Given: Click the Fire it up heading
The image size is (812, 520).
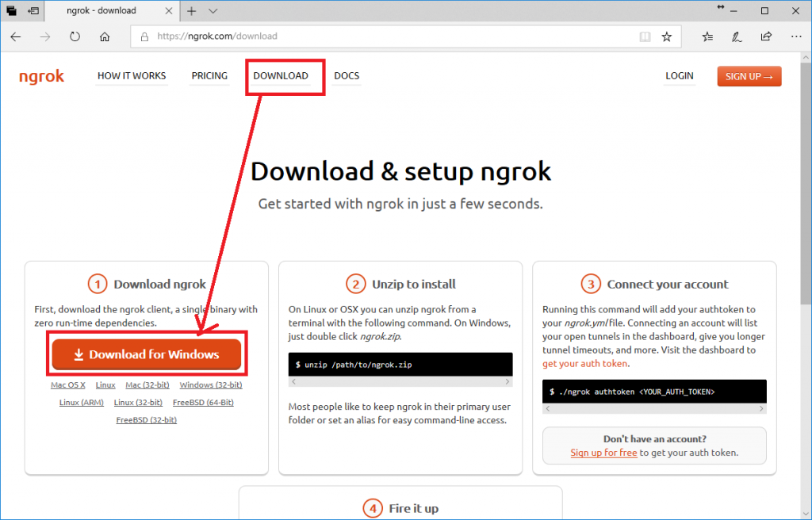Looking at the screenshot, I should [x=413, y=509].
